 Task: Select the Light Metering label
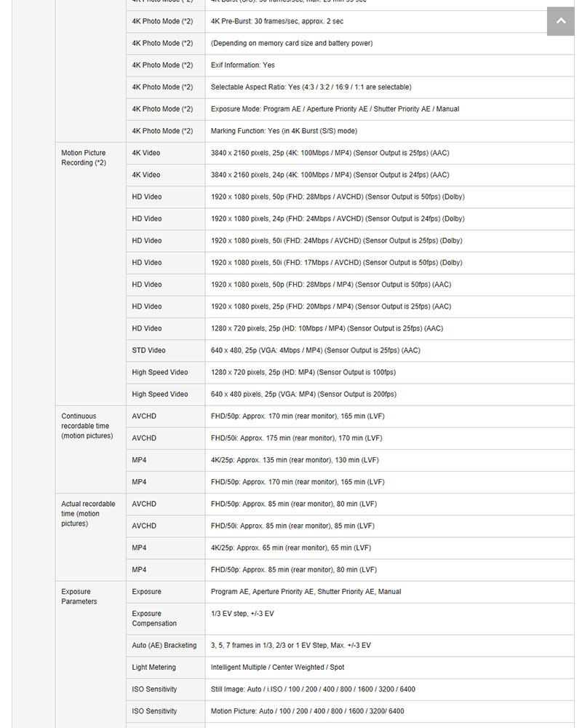[x=154, y=667]
